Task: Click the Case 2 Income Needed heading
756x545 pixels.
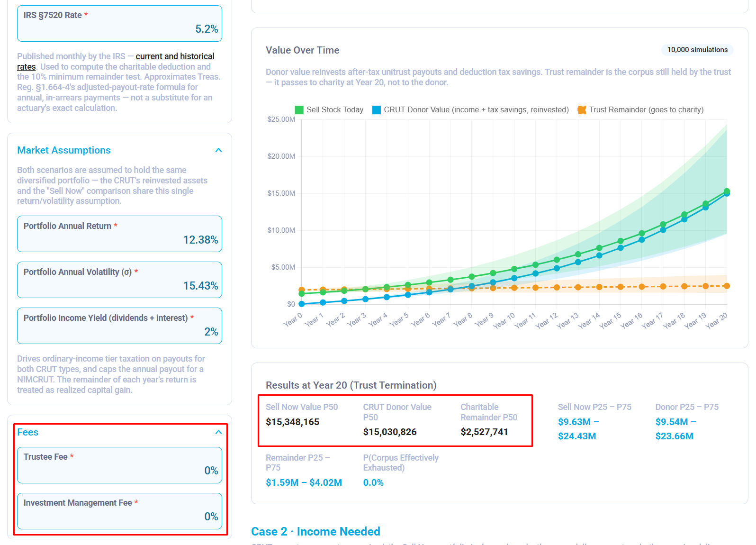Action: 315,532
